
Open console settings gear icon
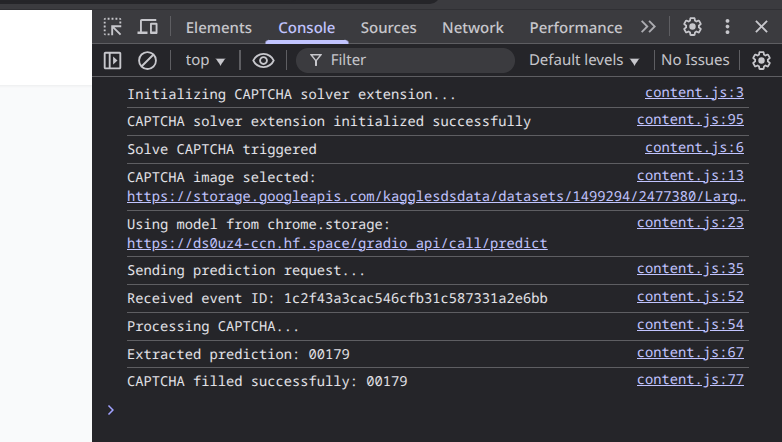[x=762, y=60]
